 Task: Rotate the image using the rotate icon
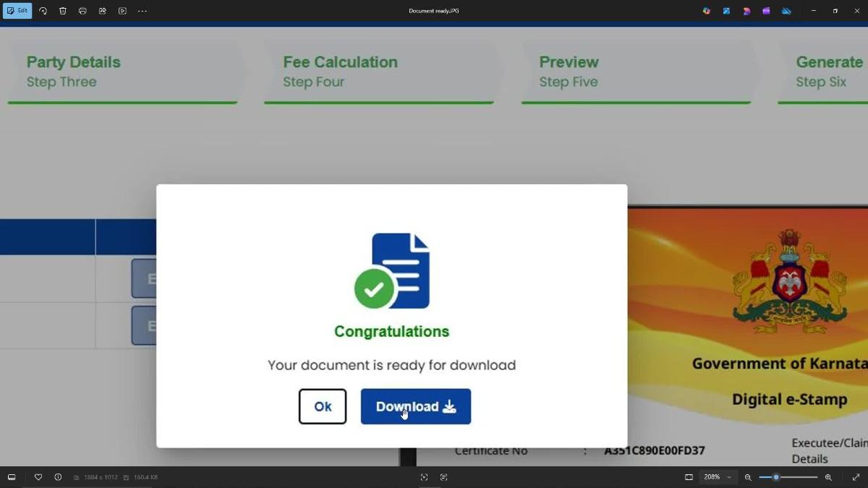43,11
